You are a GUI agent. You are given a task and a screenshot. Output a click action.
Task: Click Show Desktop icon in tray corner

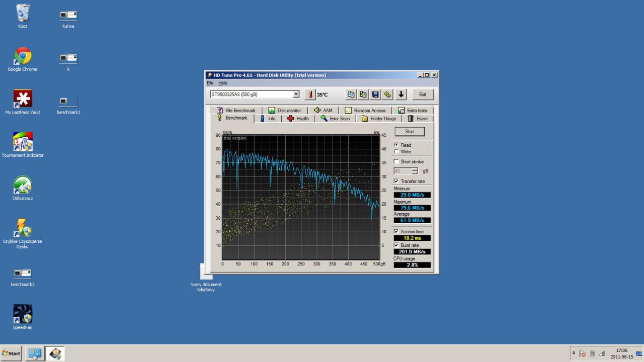(x=639, y=353)
